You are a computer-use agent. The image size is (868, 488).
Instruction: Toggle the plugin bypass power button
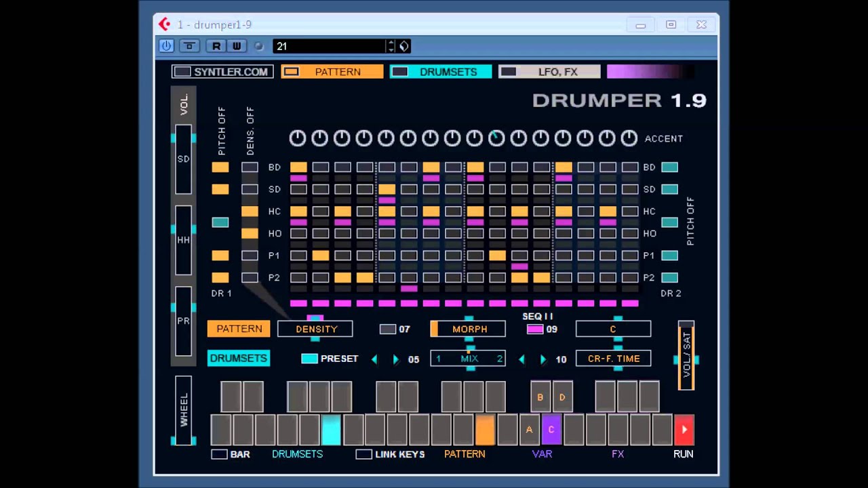point(166,46)
